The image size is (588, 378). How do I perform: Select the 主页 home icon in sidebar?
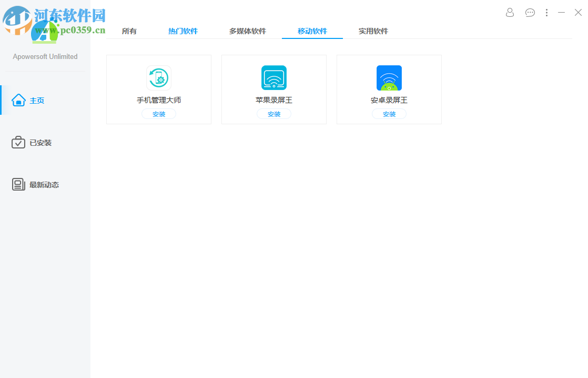pyautogui.click(x=18, y=100)
